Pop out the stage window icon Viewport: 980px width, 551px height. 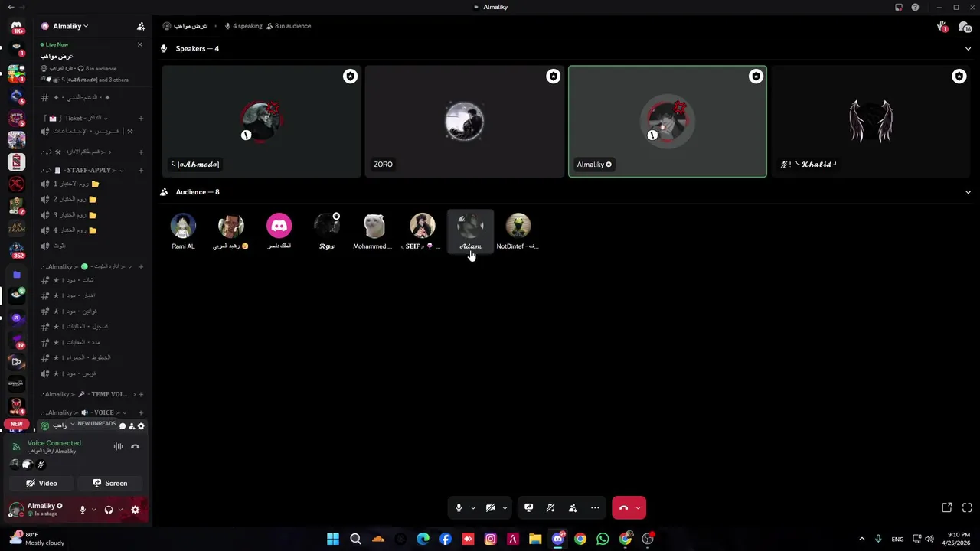947,507
